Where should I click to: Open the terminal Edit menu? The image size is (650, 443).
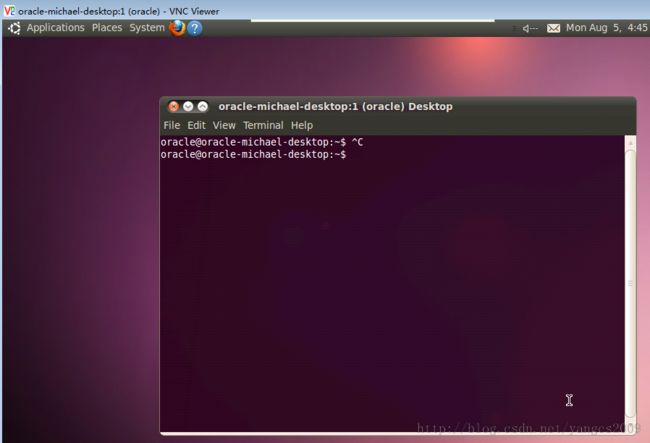(x=196, y=125)
